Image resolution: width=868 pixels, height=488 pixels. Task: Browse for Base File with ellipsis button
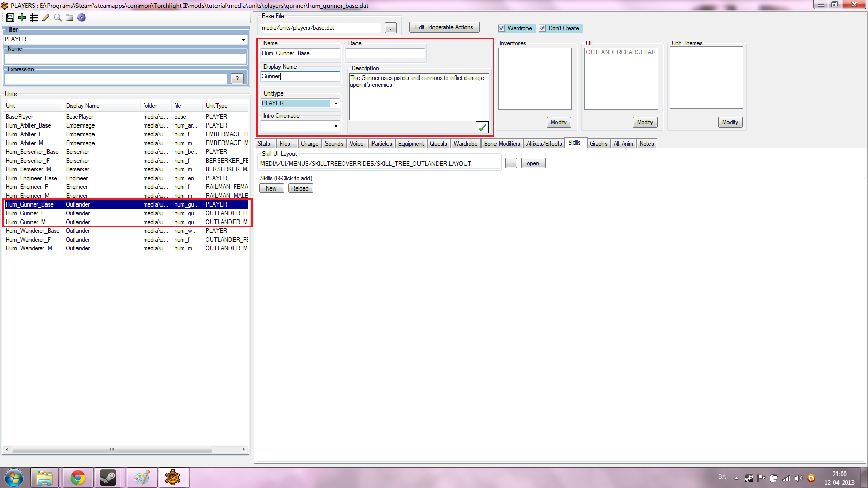[391, 28]
